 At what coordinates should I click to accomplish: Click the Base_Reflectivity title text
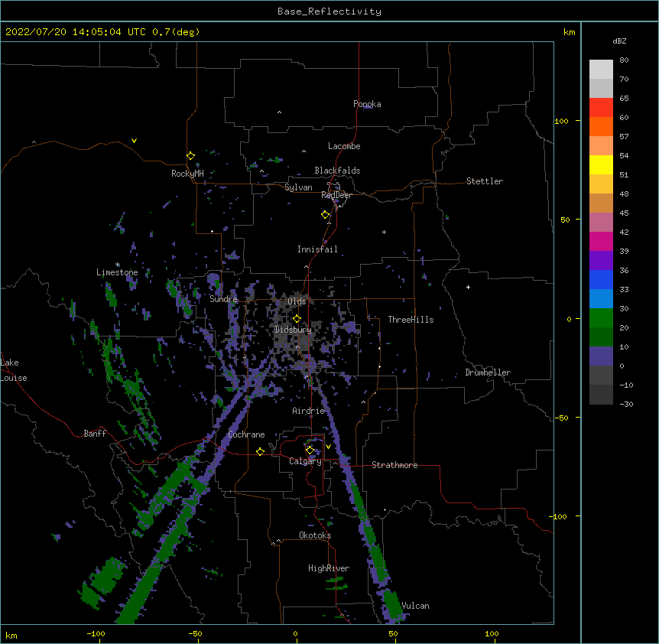point(329,11)
